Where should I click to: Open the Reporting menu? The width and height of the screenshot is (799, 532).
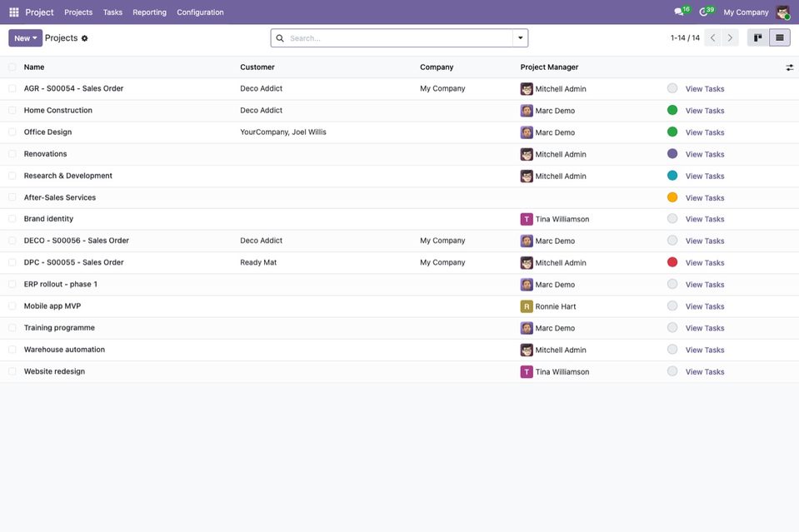point(149,12)
